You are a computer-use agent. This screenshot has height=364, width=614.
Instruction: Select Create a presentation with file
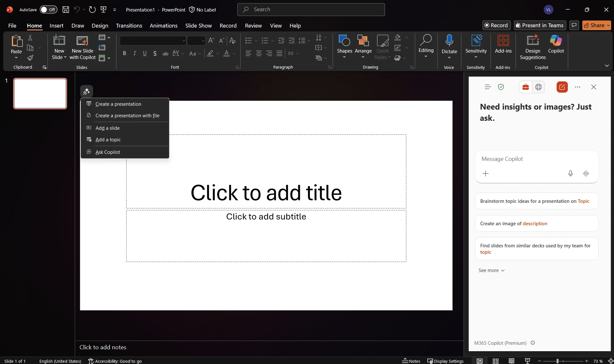(x=127, y=116)
